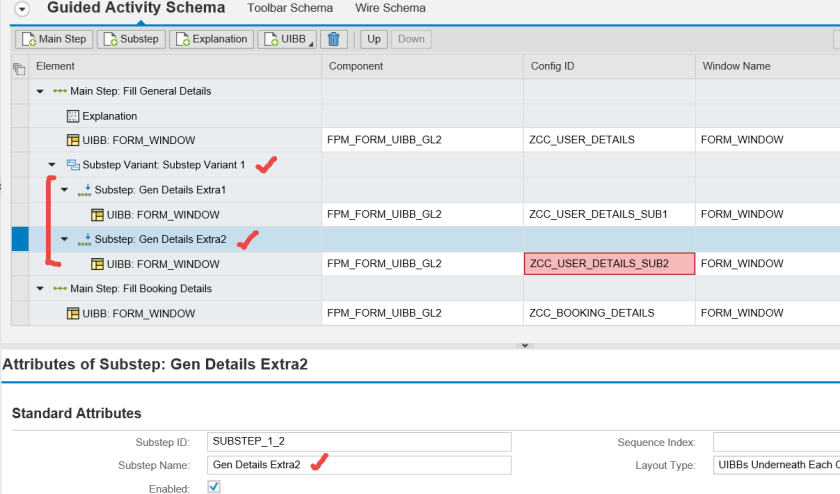Select Guided Activity Schema tab
The image size is (840, 494).
pyautogui.click(x=136, y=8)
